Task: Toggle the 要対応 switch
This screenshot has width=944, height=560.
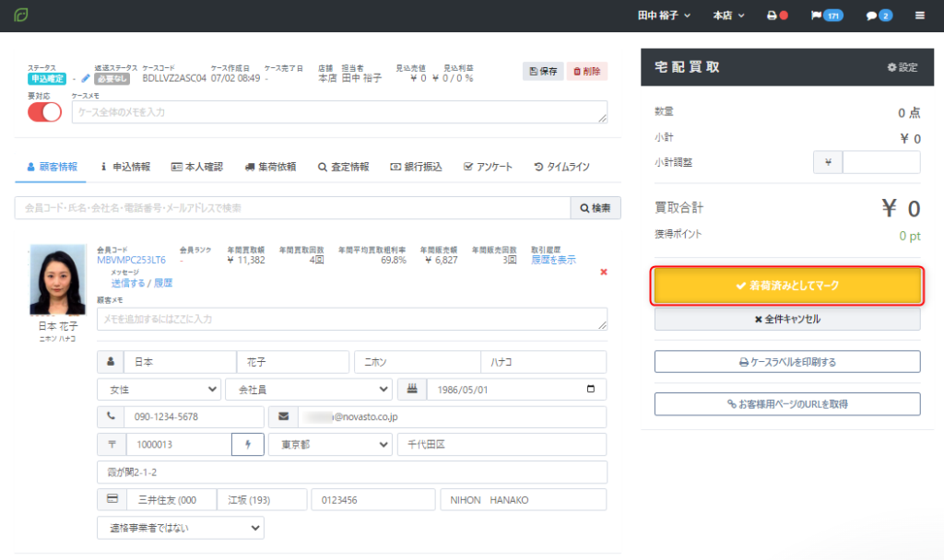Action: click(44, 111)
